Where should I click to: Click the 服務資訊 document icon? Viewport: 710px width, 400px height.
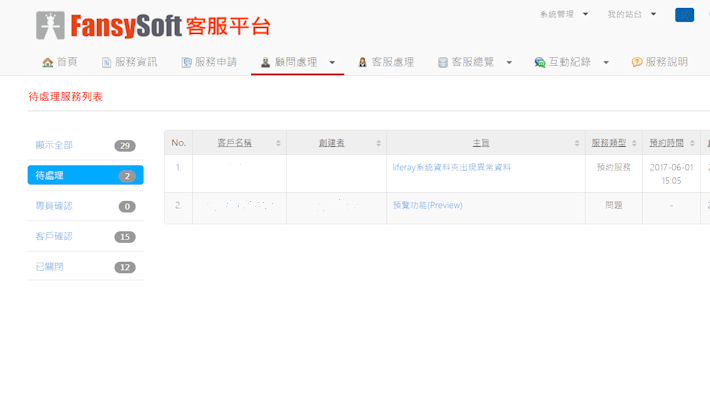pos(106,62)
